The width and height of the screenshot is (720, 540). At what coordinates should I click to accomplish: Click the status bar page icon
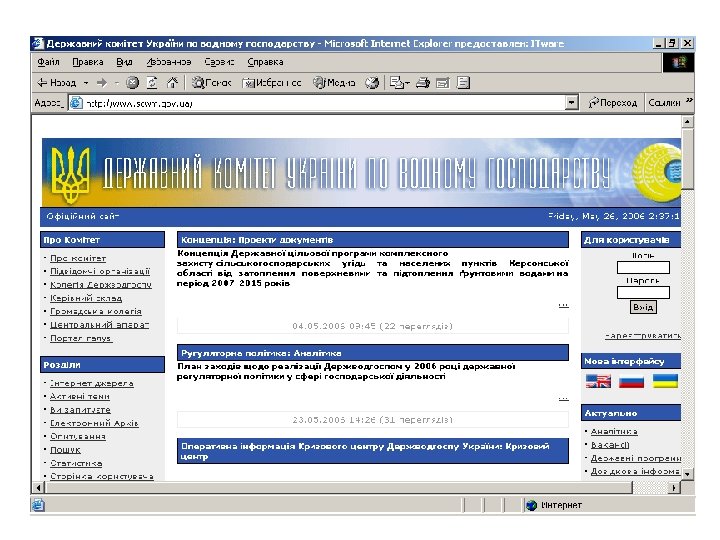38,505
